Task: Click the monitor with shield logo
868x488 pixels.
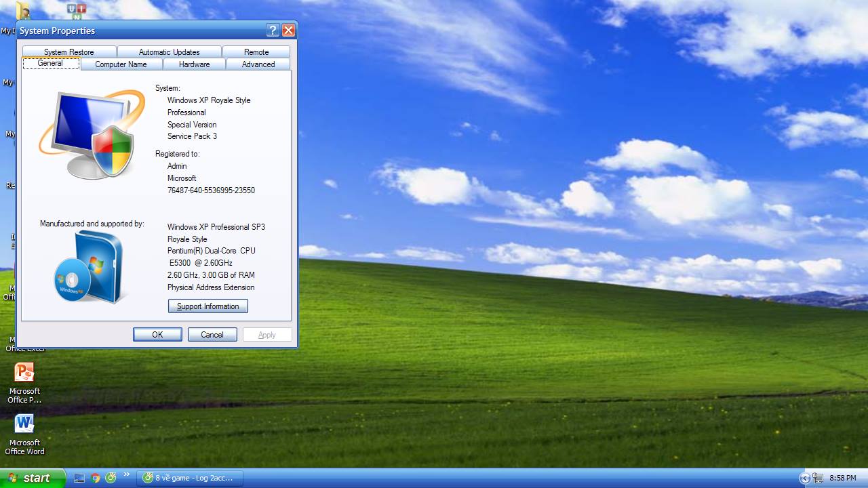Action: coord(92,134)
